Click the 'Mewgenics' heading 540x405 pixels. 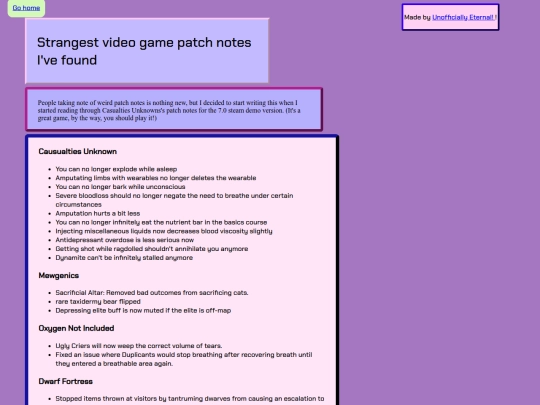(59, 276)
